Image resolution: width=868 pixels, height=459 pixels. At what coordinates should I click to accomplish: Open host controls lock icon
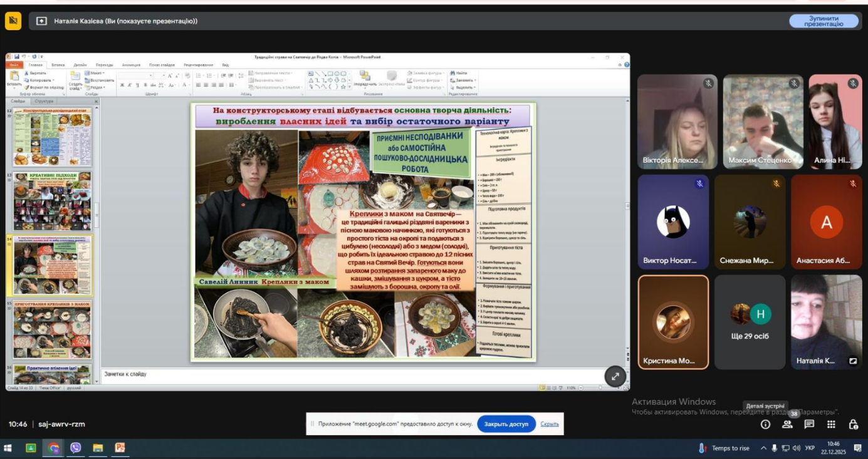(853, 425)
